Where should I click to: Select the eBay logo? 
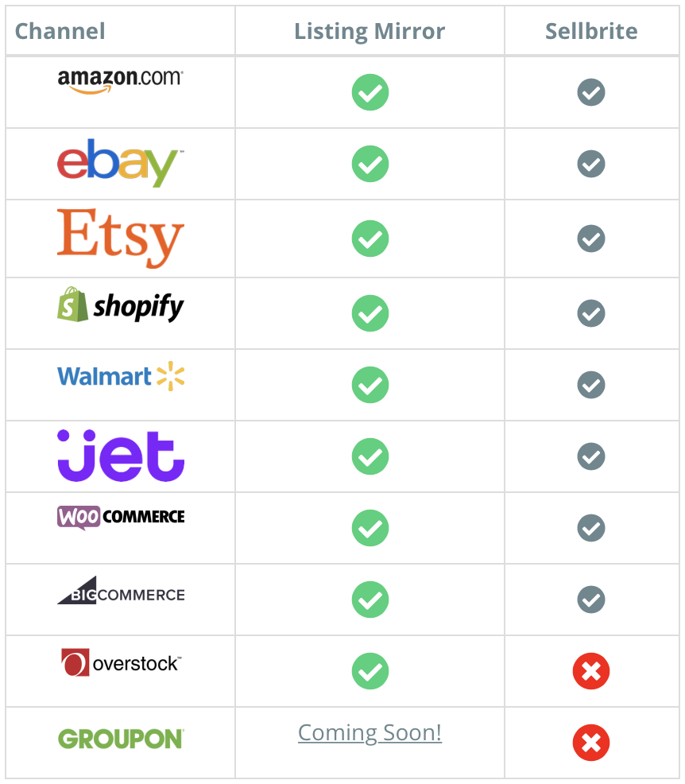[x=121, y=163]
